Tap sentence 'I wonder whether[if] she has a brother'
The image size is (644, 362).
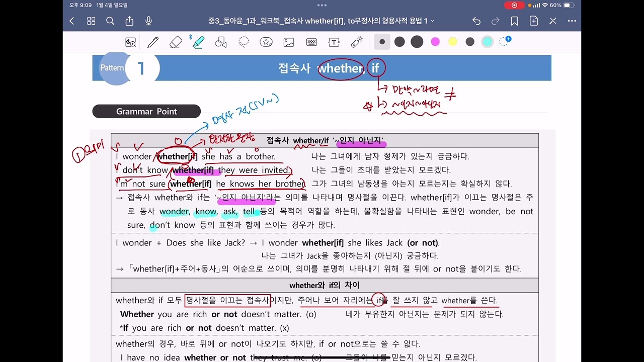coord(196,156)
